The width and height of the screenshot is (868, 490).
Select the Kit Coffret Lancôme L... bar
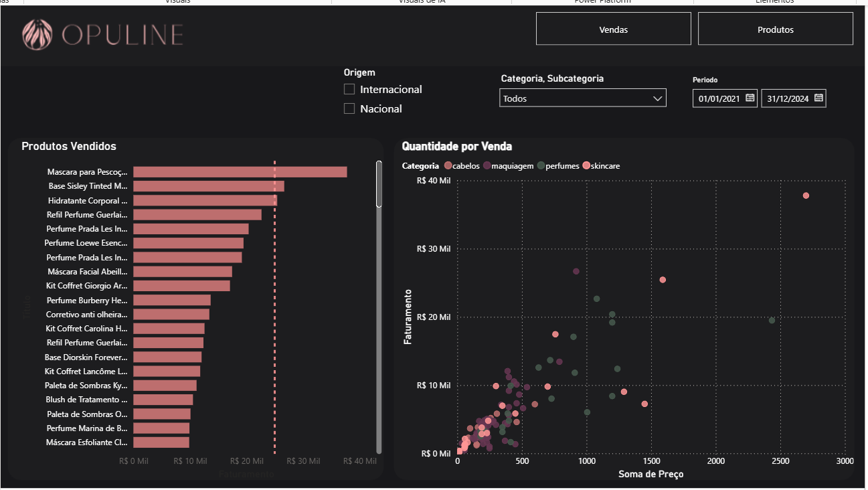(x=167, y=371)
